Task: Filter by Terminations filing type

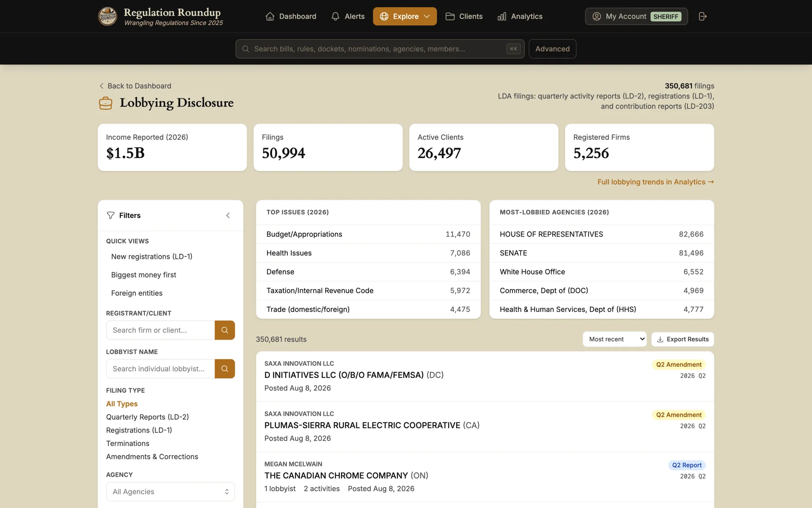Action: pos(128,443)
